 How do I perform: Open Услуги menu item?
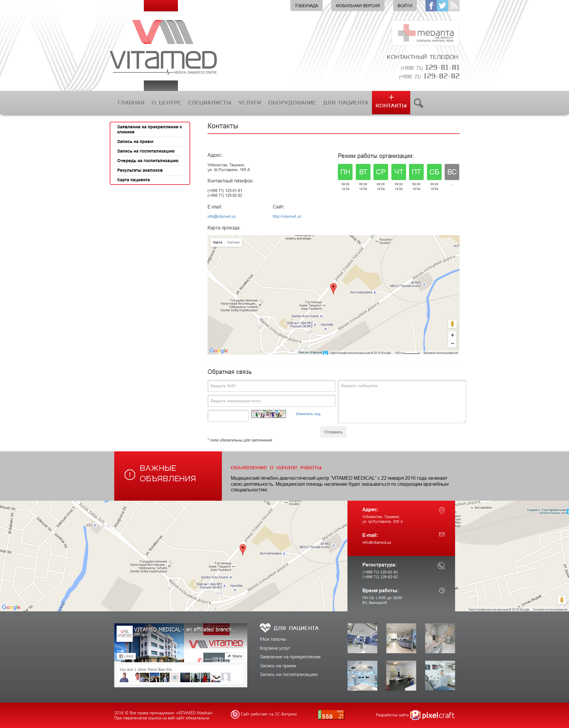coord(250,103)
